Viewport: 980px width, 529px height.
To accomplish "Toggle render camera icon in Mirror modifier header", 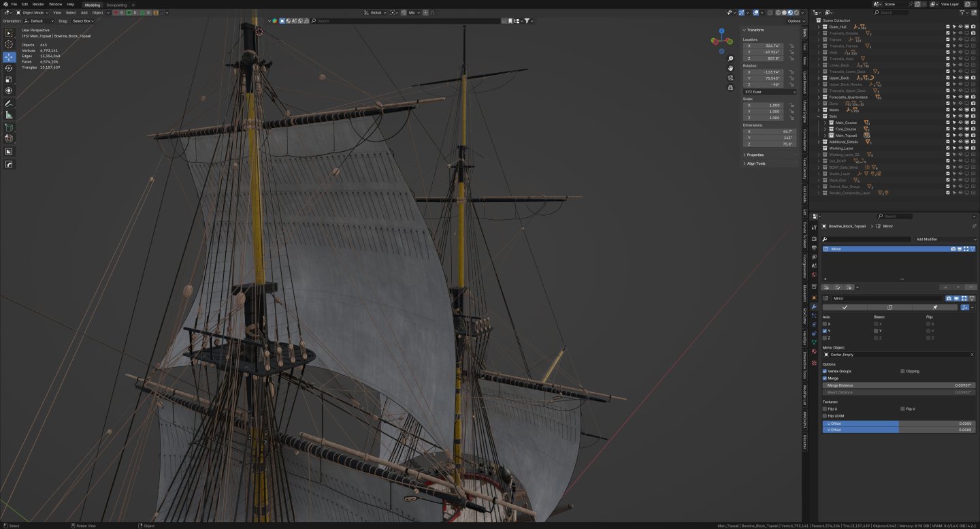I will 949,298.
